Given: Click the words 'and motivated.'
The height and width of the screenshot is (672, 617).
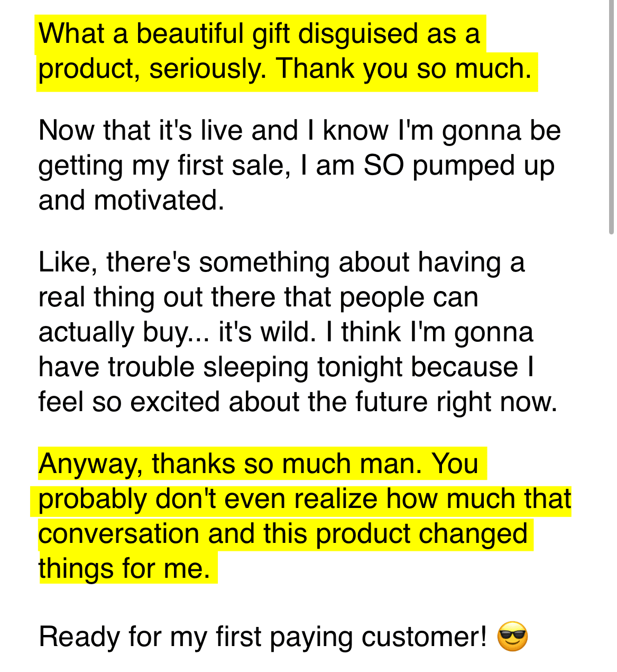Looking at the screenshot, I should click(x=132, y=201).
